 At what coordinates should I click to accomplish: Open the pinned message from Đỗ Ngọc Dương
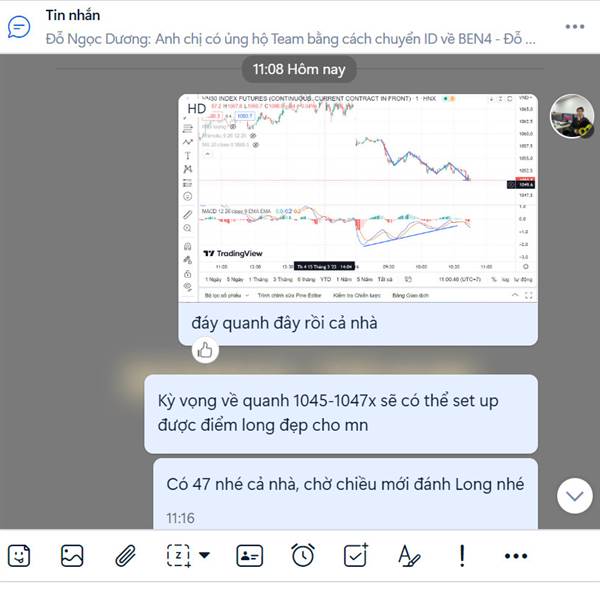(x=291, y=39)
